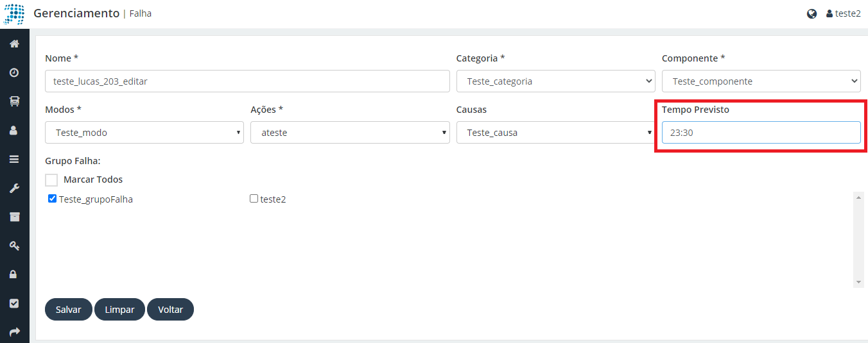The image size is (868, 343).
Task: Open the key icon in sidebar
Action: (14, 246)
